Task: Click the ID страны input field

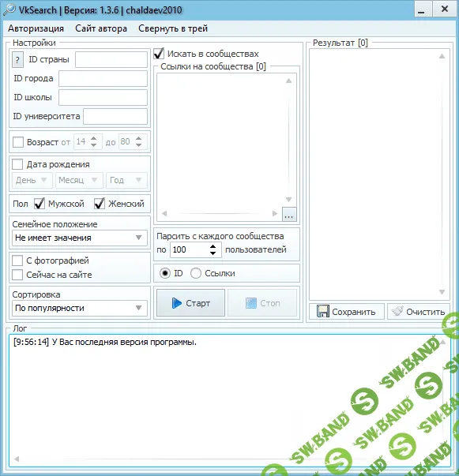Action: (x=111, y=59)
